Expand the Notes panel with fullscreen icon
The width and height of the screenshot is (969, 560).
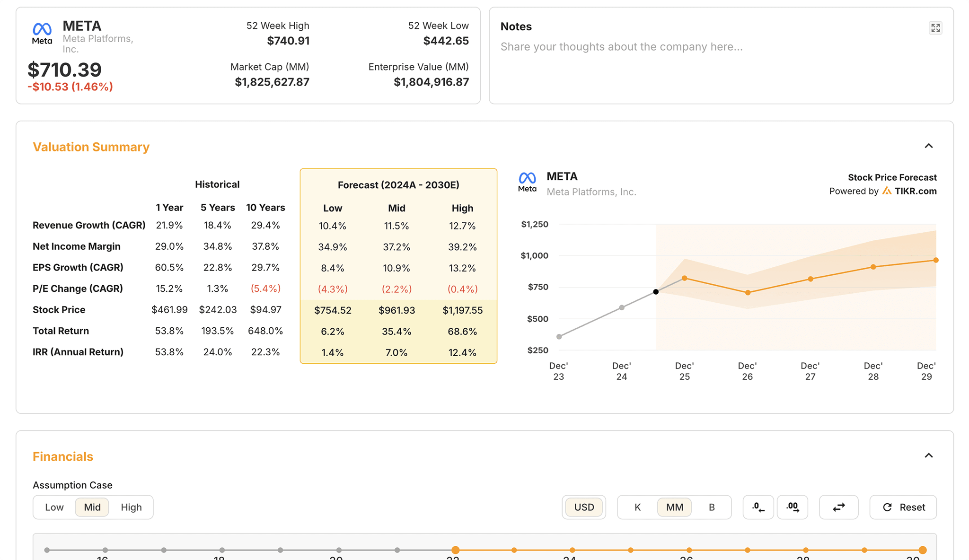935,28
